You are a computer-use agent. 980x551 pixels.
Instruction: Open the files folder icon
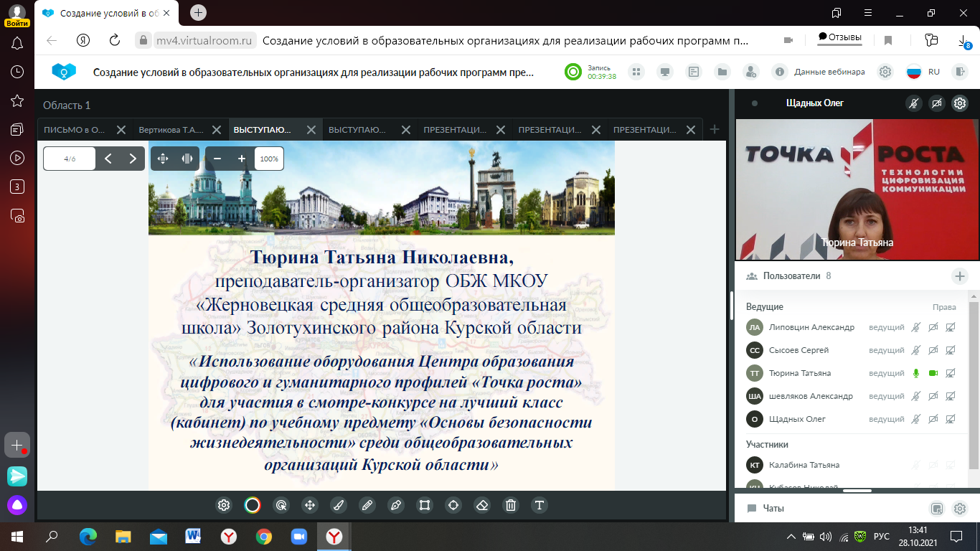722,72
